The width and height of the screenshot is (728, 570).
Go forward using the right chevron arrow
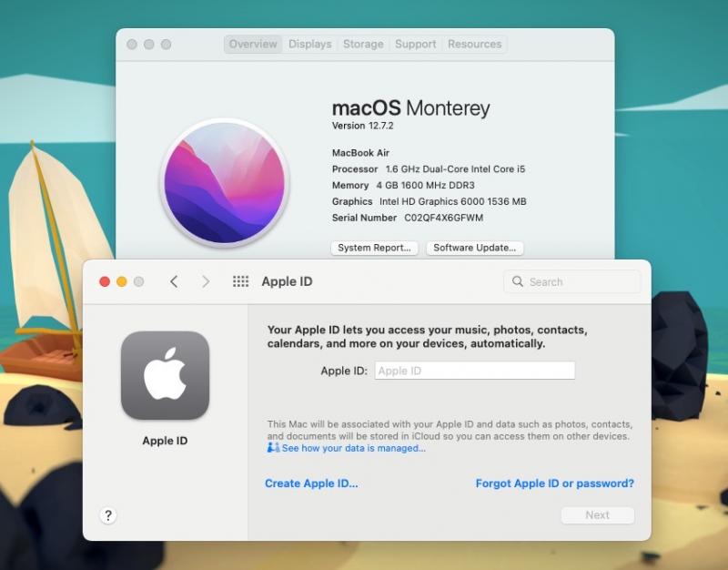206,281
